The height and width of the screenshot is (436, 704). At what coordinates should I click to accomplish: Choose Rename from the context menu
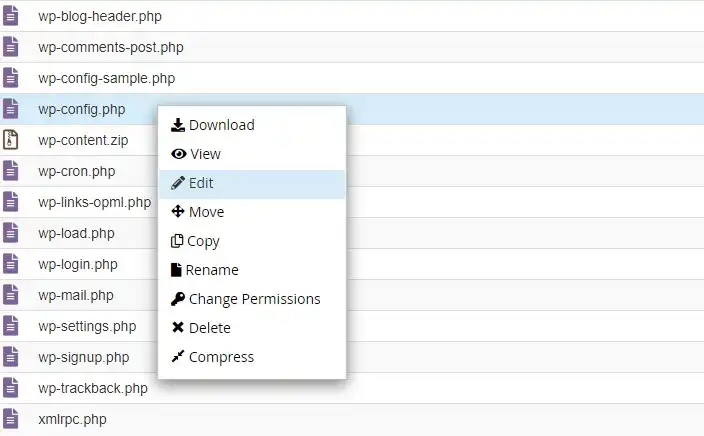(x=212, y=270)
